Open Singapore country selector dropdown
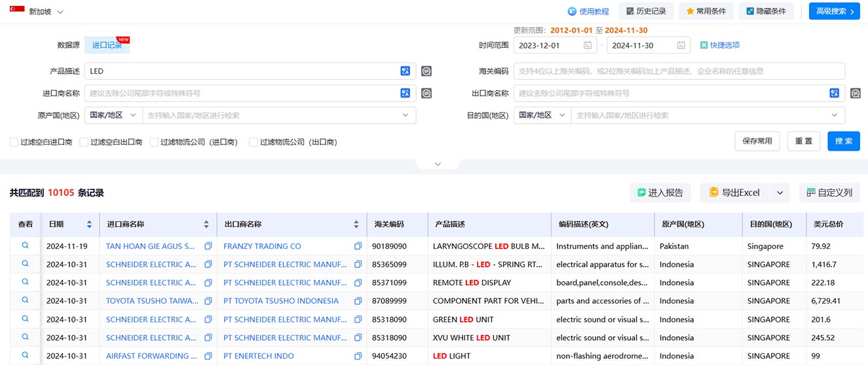Image resolution: width=868 pixels, height=365 pixels. 37,12
